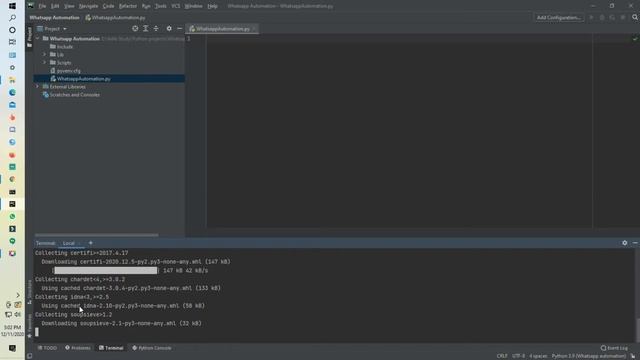Close the WhatsappAutomation.py editor tab
640x360 pixels.
pyautogui.click(x=254, y=29)
